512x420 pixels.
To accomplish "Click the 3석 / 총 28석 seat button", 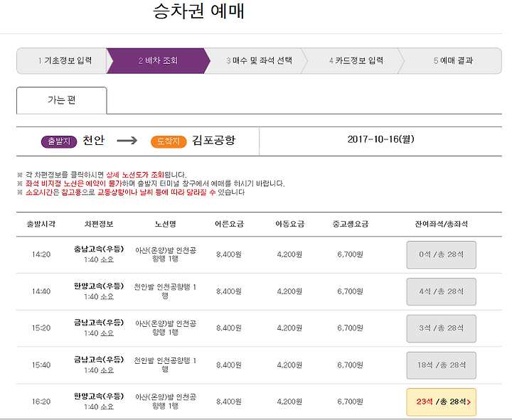I will coord(441,328).
